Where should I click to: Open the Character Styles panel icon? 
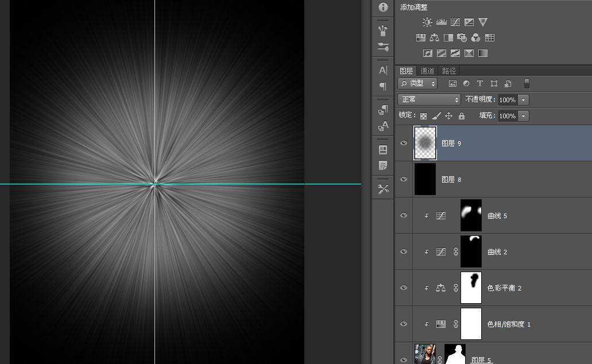point(383,126)
